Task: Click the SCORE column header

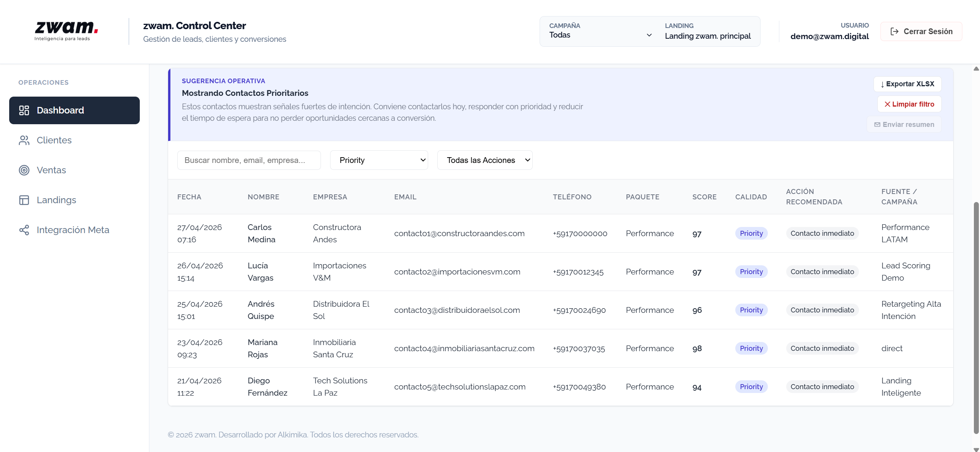Action: pos(704,197)
